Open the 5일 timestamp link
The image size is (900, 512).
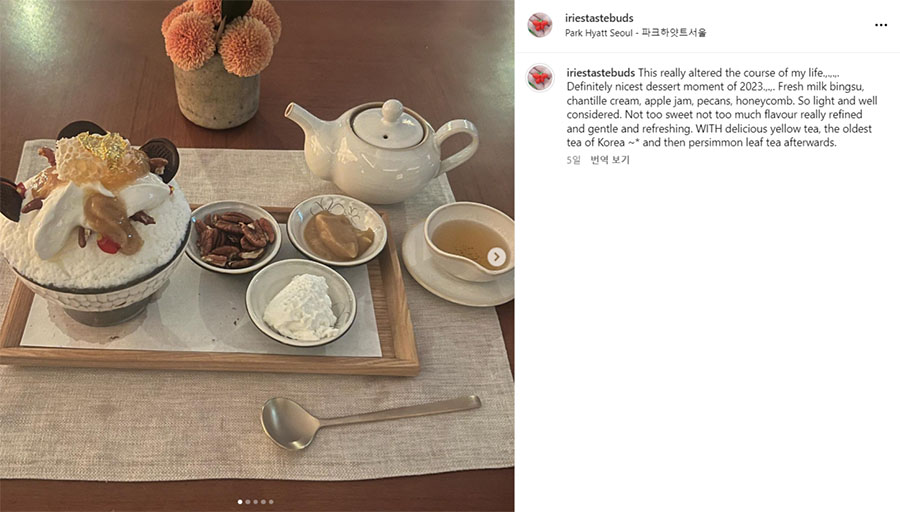573,160
